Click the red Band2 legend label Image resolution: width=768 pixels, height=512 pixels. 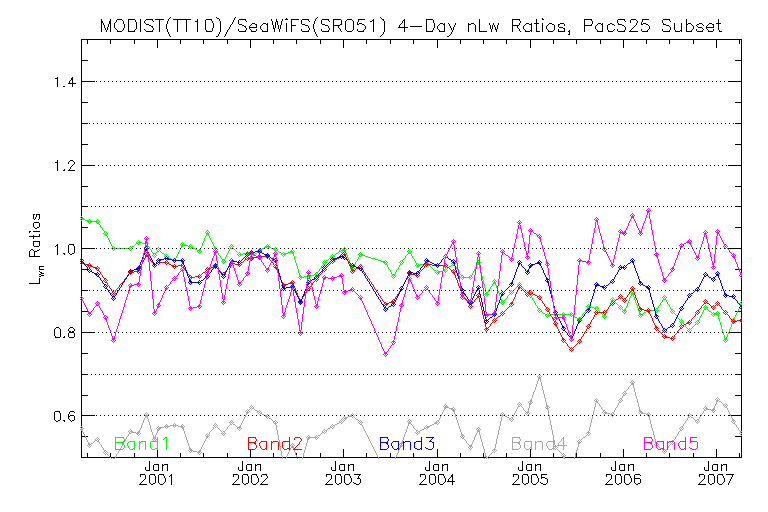(x=275, y=444)
